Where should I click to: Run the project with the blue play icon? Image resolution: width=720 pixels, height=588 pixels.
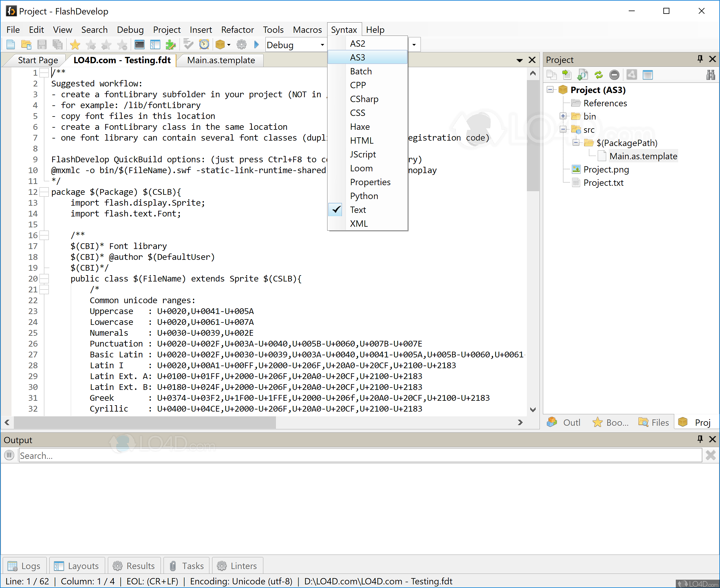point(256,44)
